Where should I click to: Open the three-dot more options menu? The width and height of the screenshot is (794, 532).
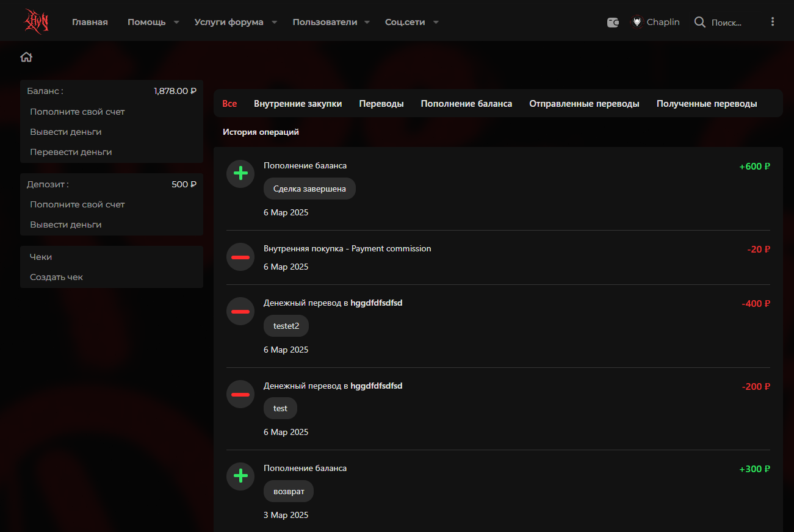[x=773, y=21]
